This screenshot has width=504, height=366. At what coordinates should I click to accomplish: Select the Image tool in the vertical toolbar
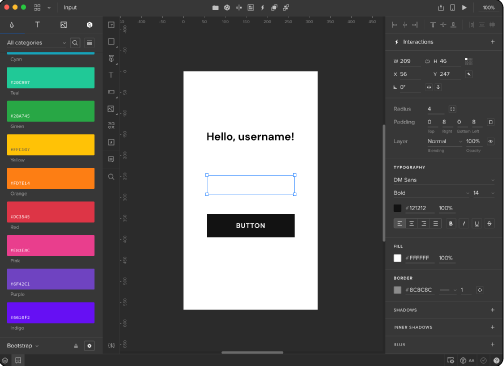(x=111, y=109)
